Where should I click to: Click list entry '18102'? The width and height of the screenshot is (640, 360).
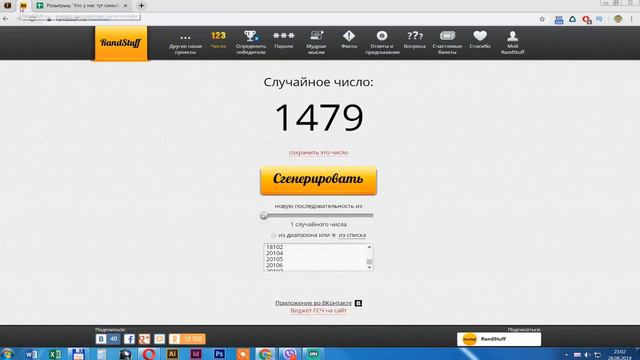pyautogui.click(x=275, y=247)
